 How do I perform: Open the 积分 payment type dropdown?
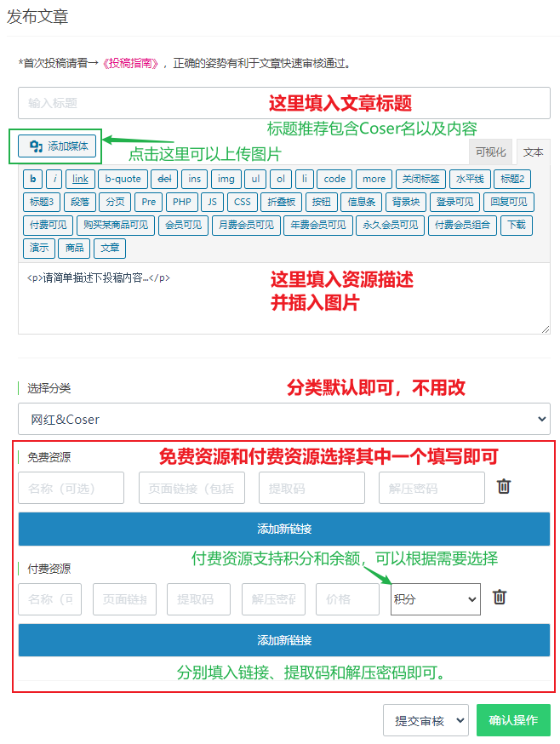tap(436, 599)
